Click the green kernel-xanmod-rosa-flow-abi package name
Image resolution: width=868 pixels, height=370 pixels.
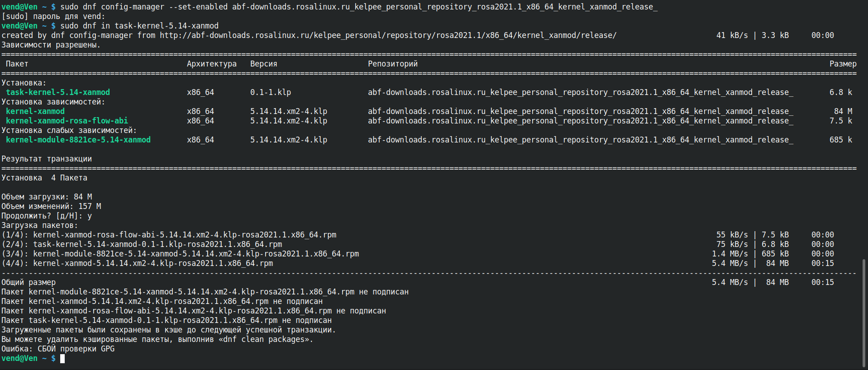click(67, 121)
